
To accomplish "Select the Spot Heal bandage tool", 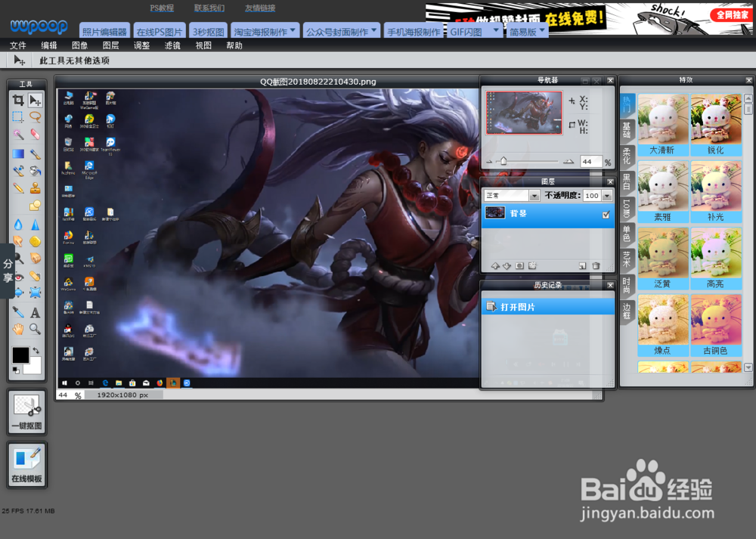I will 36,276.
